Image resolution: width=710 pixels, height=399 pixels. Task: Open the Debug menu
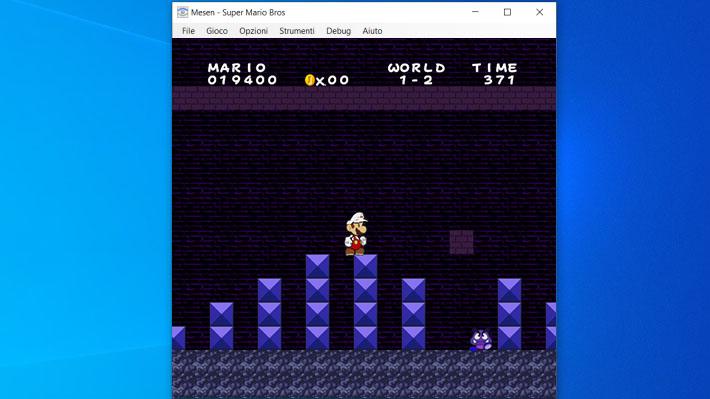point(338,31)
